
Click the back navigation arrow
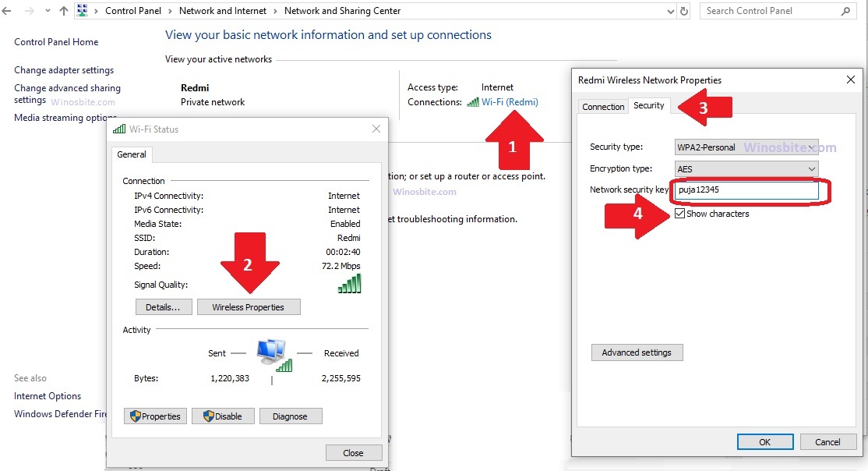(x=8, y=12)
